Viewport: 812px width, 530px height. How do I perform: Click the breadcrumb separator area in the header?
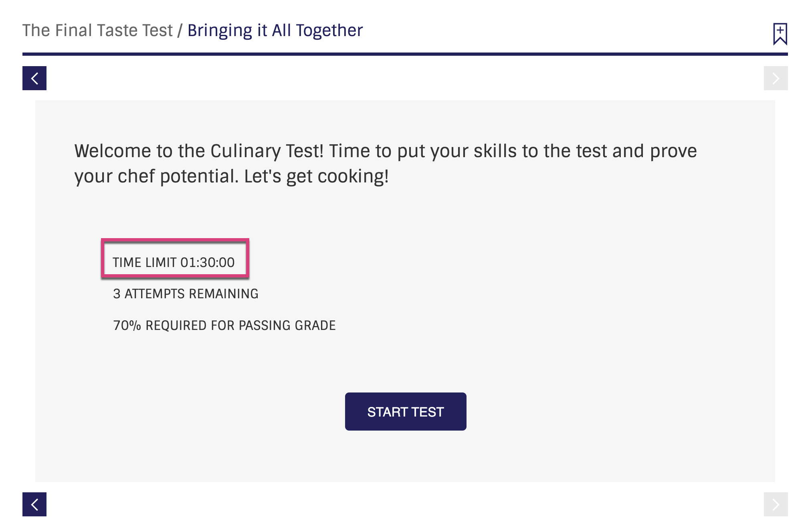point(180,30)
